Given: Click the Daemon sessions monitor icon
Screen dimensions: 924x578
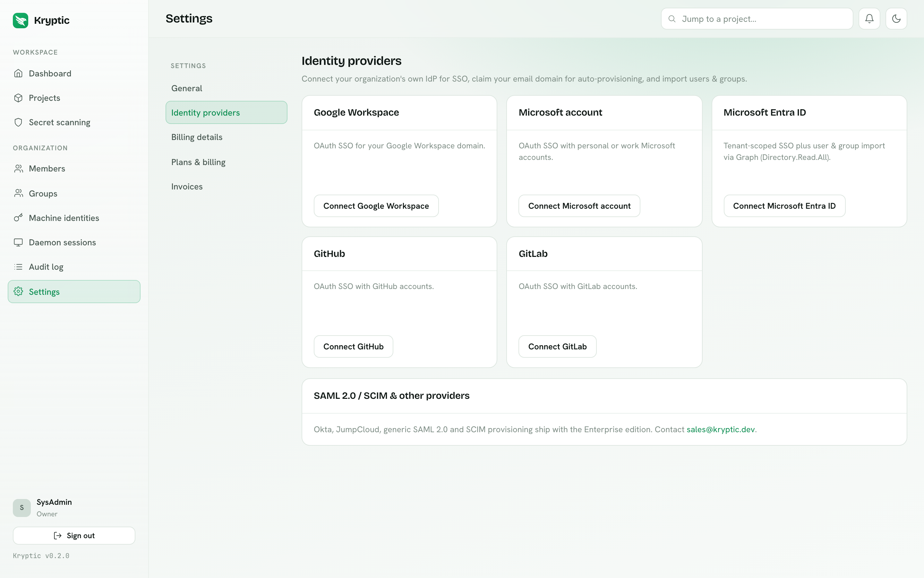Looking at the screenshot, I should (x=18, y=242).
